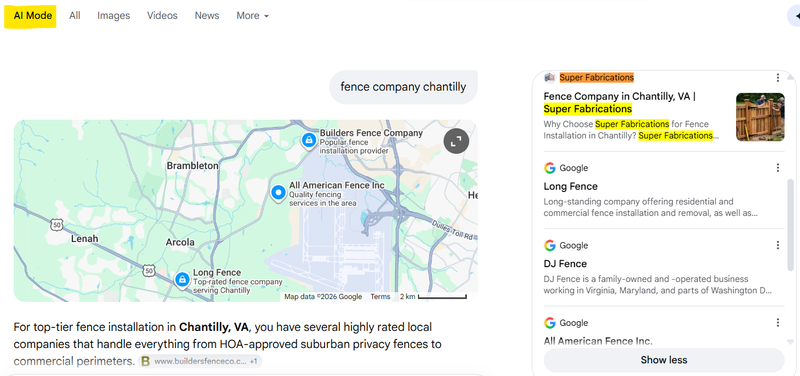Open the map Terms link
Screen dimensions: 800x376
(x=380, y=297)
